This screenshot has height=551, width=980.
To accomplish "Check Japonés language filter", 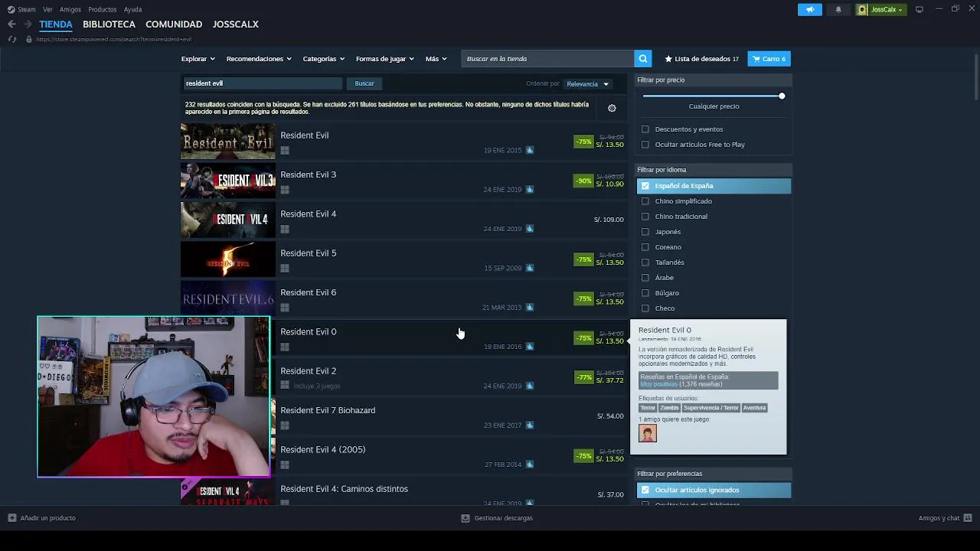I will pos(645,232).
